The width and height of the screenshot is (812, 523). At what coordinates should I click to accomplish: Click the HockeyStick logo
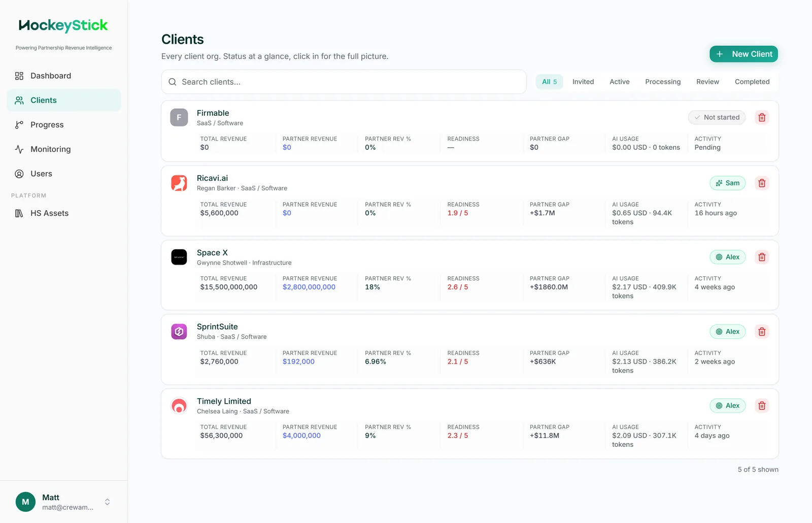[63, 25]
